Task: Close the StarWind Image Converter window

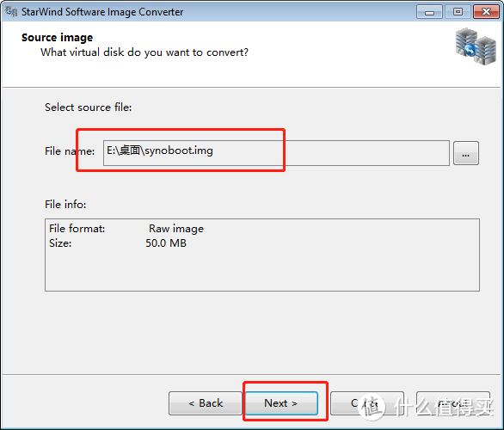Action: point(486,12)
